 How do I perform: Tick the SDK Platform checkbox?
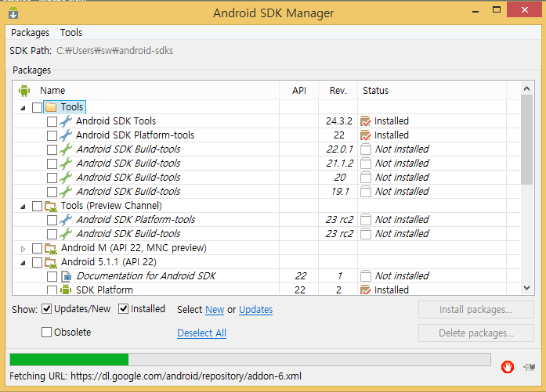52,290
